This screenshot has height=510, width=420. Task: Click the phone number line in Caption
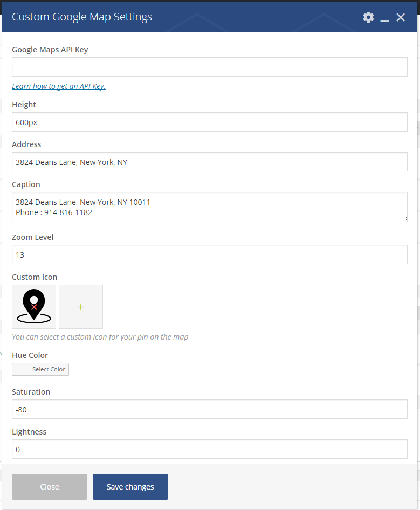point(54,212)
